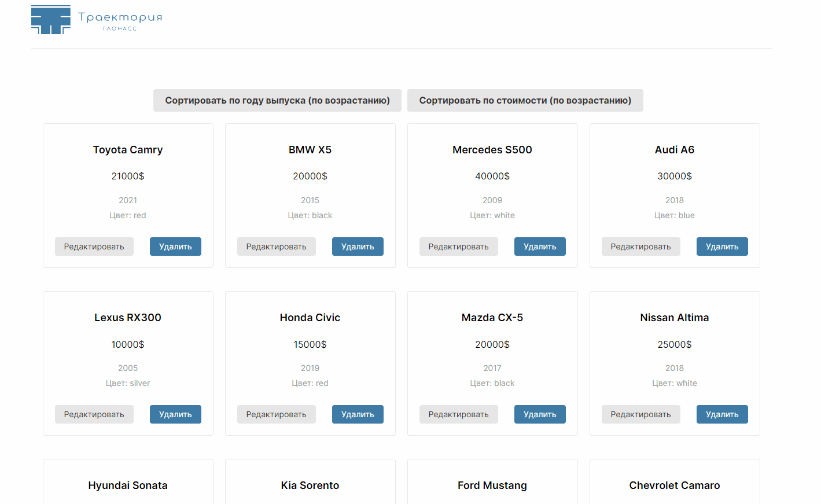
Task: Click the 25000$ price
Action: tap(675, 344)
